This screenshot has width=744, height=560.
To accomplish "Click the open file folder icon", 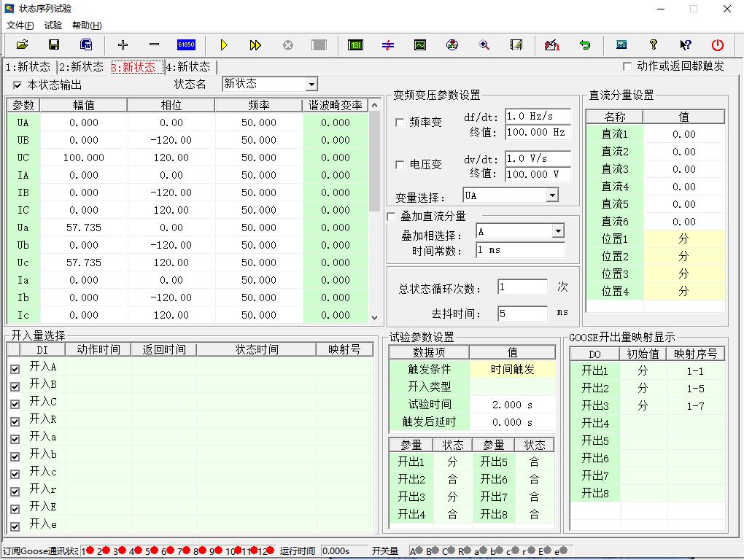I will (22, 45).
